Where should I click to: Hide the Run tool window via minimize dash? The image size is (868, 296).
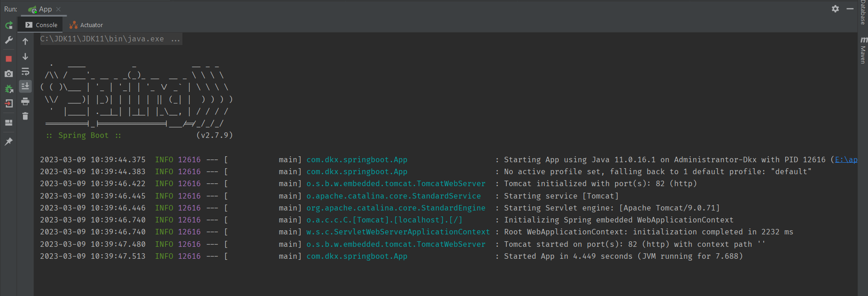coord(850,9)
